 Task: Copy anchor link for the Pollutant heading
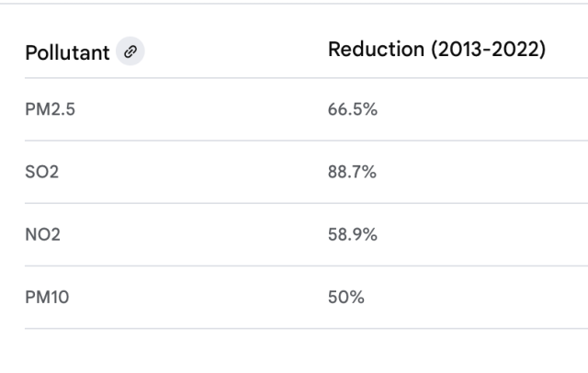(x=130, y=51)
